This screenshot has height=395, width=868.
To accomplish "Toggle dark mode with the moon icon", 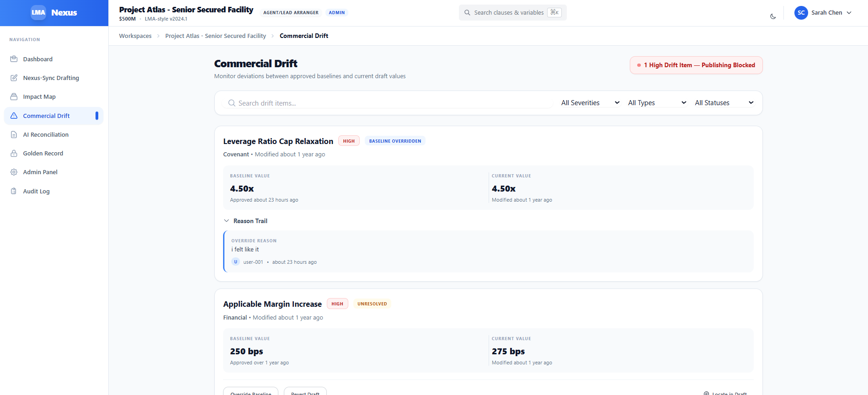I will point(773,16).
